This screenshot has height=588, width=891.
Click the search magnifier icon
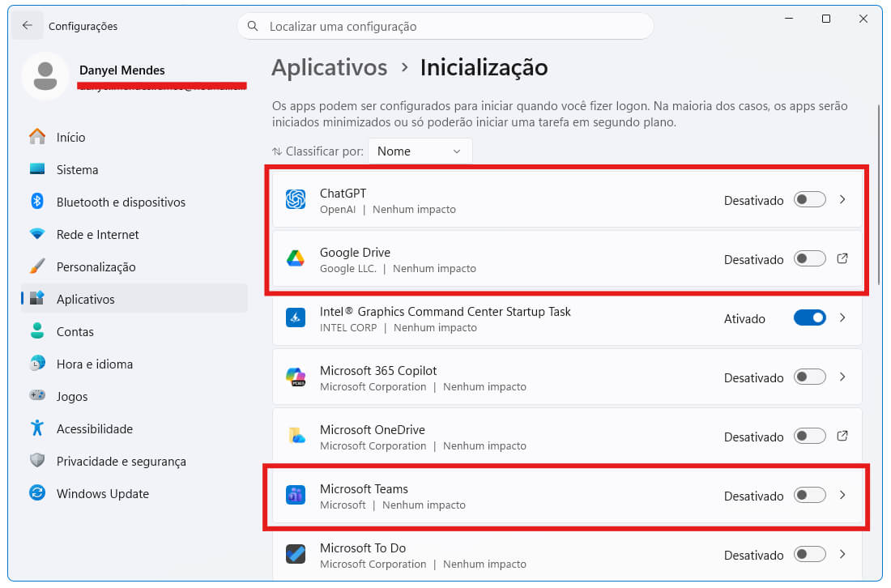click(x=253, y=26)
